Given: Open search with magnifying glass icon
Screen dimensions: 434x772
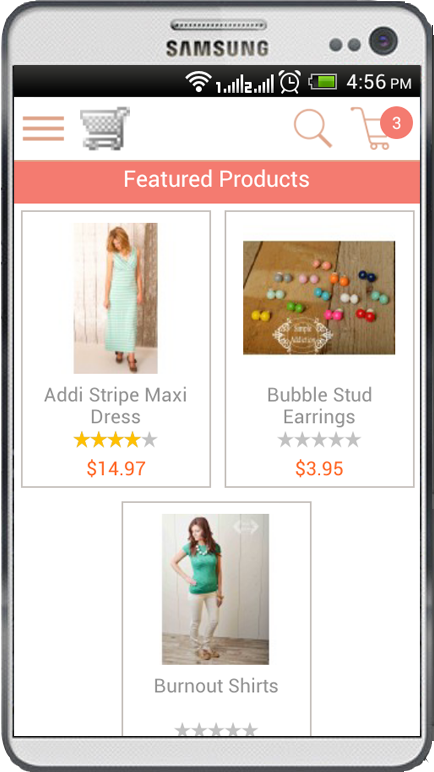Looking at the screenshot, I should pos(313,129).
